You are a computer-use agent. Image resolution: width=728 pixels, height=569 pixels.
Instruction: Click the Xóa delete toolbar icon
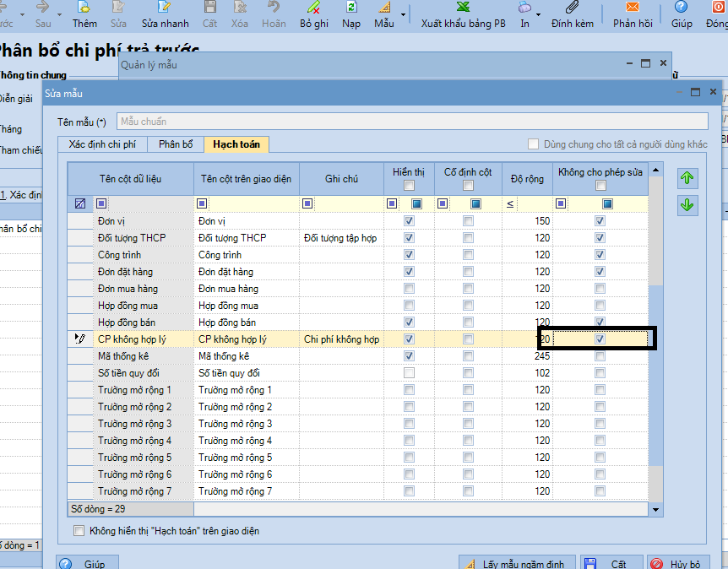240,7
